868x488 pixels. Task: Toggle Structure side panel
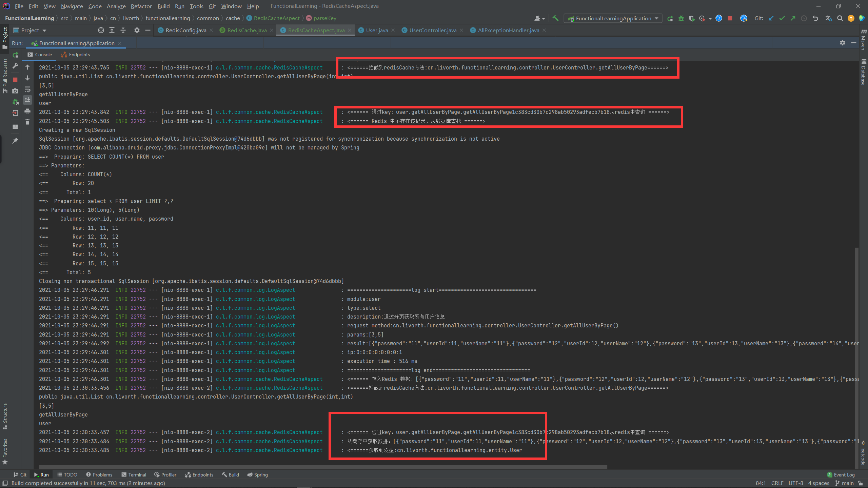pos(5,416)
